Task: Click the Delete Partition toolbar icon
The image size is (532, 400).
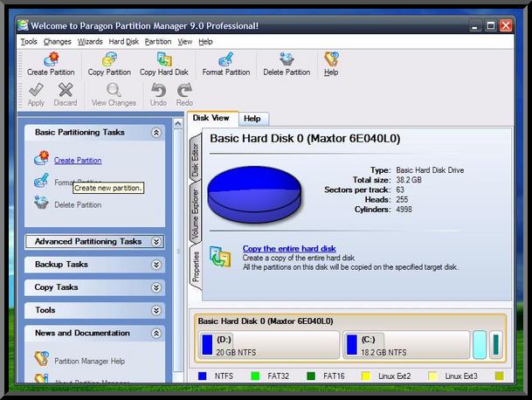Action: tap(287, 59)
